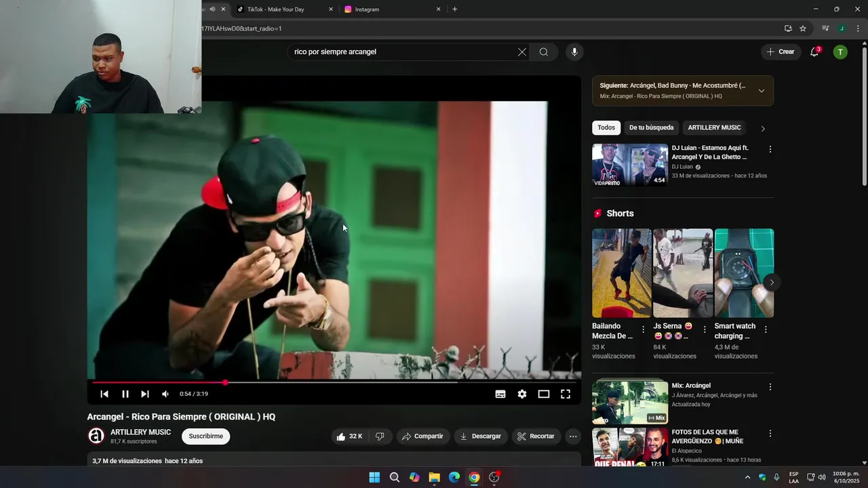Open File Explorer from the taskbar
The height and width of the screenshot is (488, 868).
point(434,477)
